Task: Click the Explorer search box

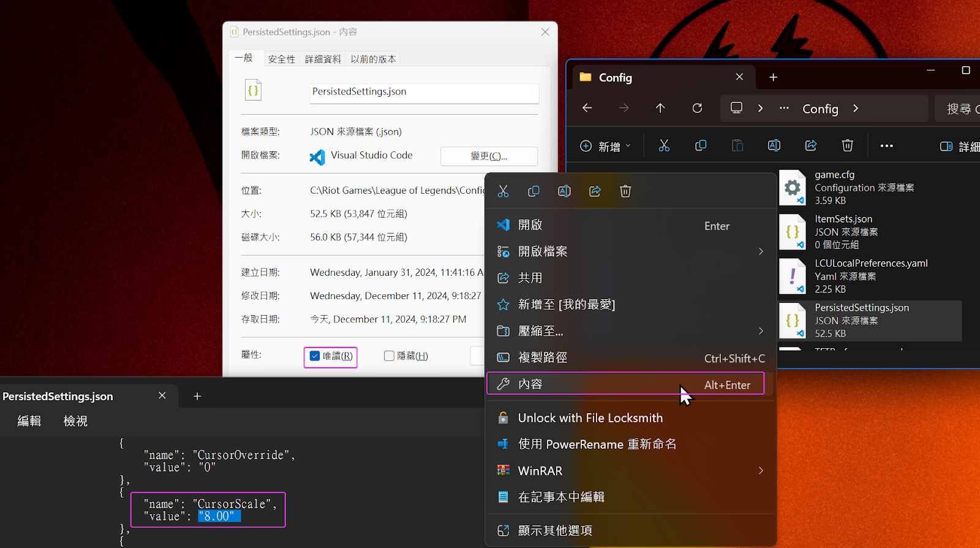Action: pyautogui.click(x=958, y=108)
